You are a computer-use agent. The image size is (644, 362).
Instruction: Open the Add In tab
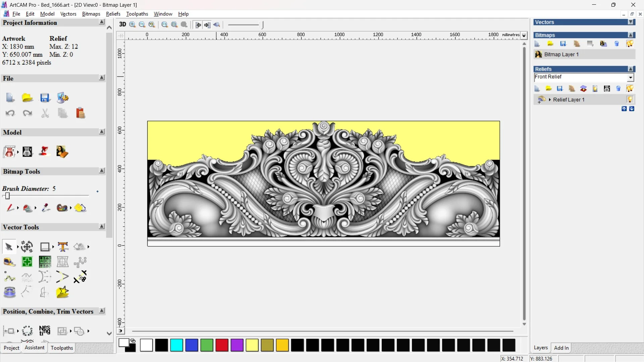point(561,348)
